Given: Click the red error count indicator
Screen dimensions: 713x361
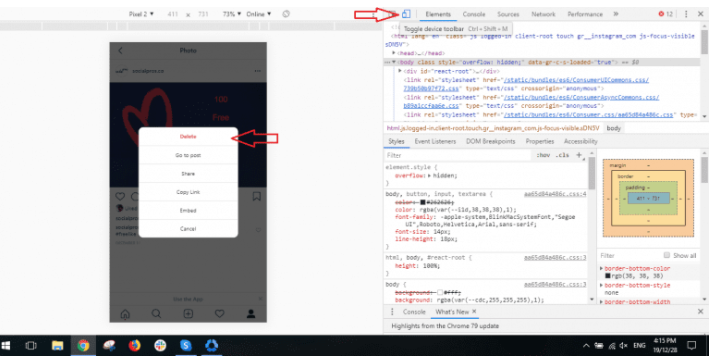Looking at the screenshot, I should (665, 14).
